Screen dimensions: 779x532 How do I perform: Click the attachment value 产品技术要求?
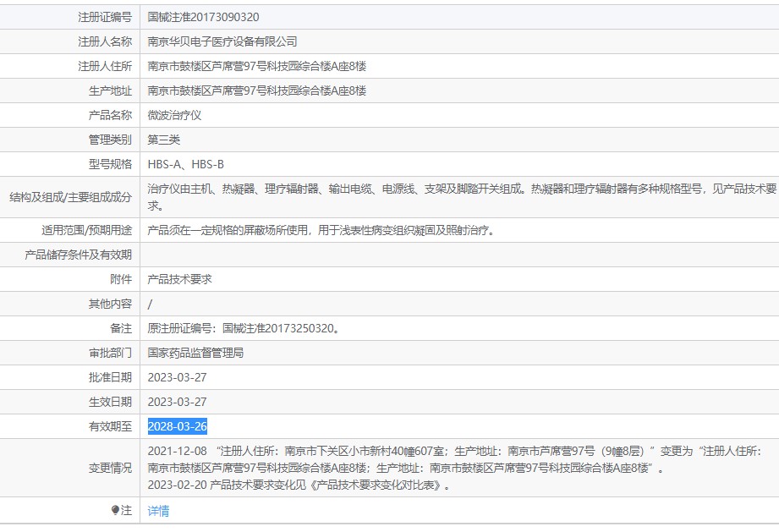point(179,279)
